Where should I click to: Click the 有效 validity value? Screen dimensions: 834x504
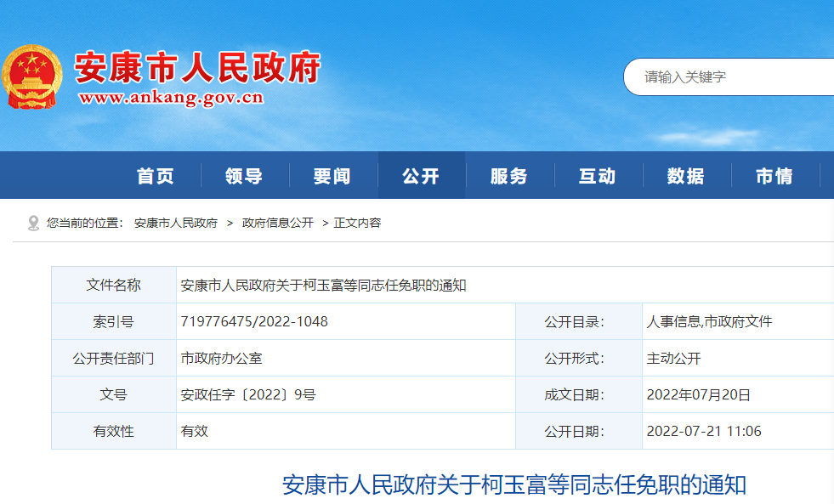point(194,431)
